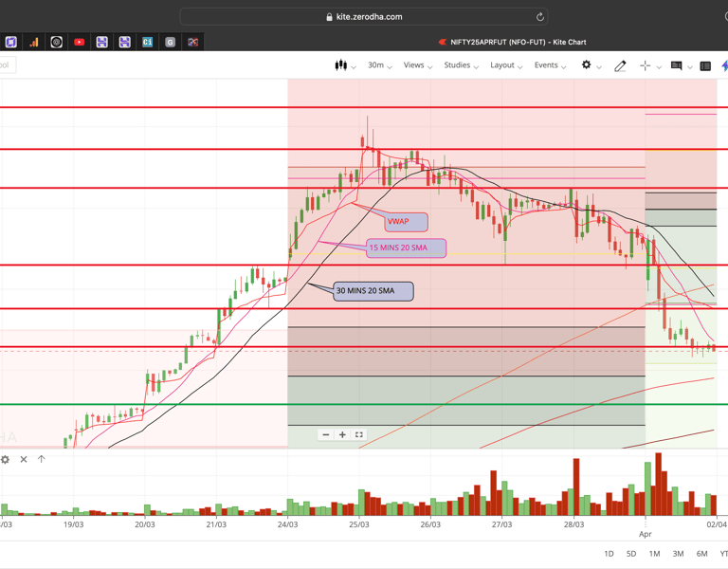Open the purple square-outline favorite
The image size is (728, 569).
(x=11, y=43)
